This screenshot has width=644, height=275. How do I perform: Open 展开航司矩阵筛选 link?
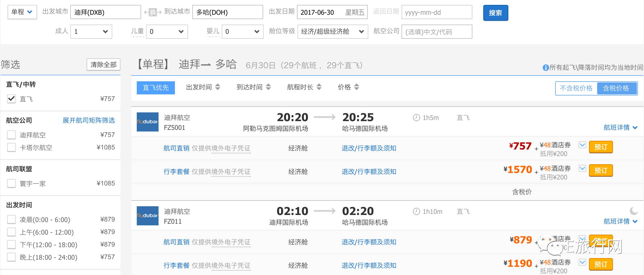tap(89, 120)
